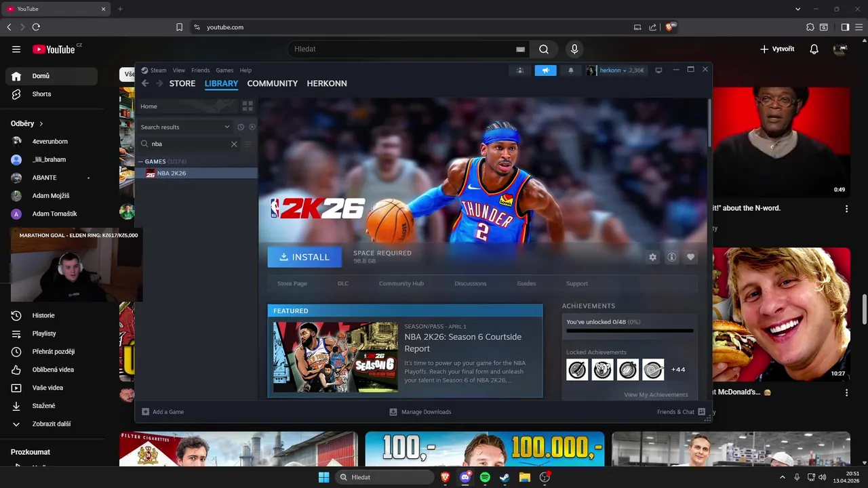Image resolution: width=868 pixels, height=488 pixels.
Task: Open NBA 2K26 Guides link
Action: point(526,283)
